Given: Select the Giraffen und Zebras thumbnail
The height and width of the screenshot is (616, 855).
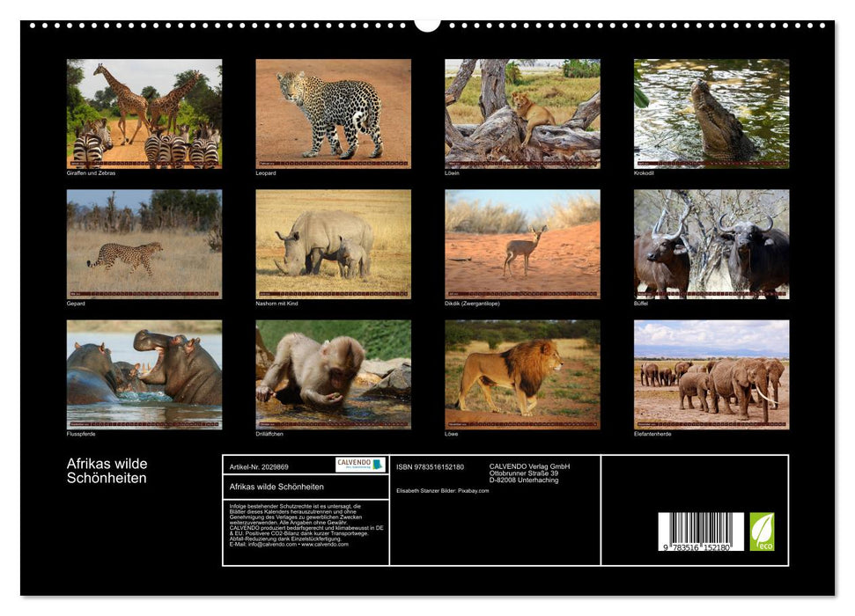Looking at the screenshot, I should pyautogui.click(x=144, y=112).
